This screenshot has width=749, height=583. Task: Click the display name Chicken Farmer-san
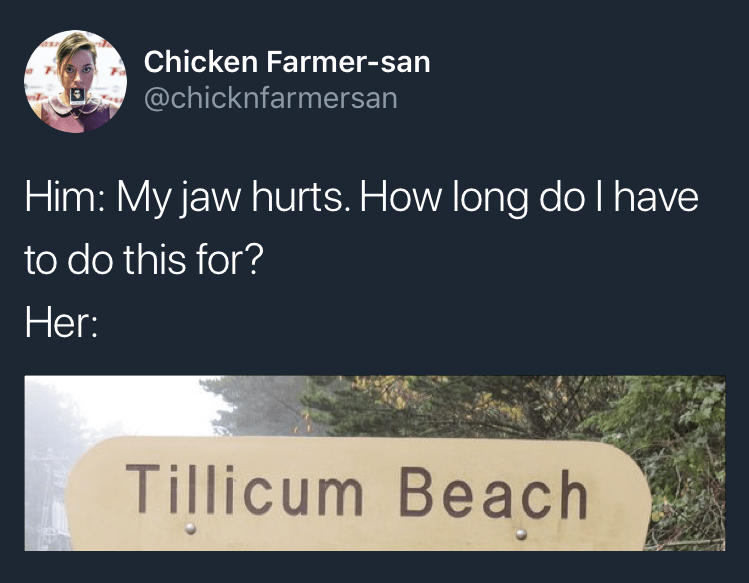(287, 62)
